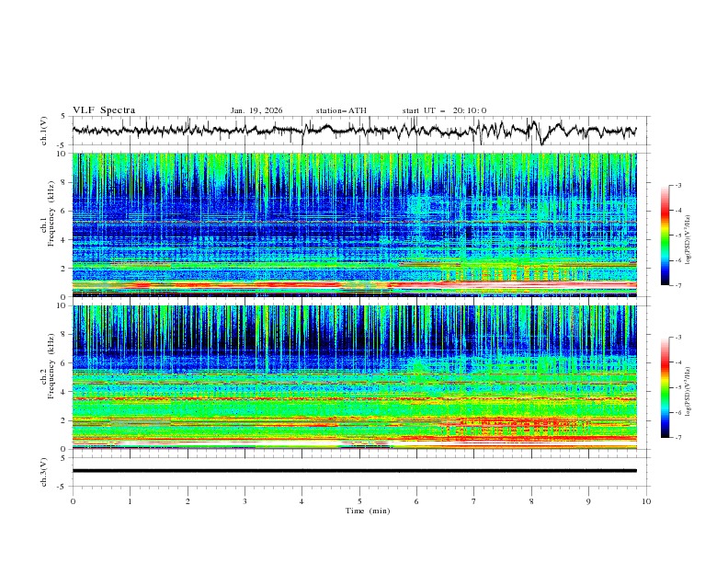This screenshot has width=728, height=563.
Task: Click the "station=ATH" header label
Action: click(x=341, y=110)
